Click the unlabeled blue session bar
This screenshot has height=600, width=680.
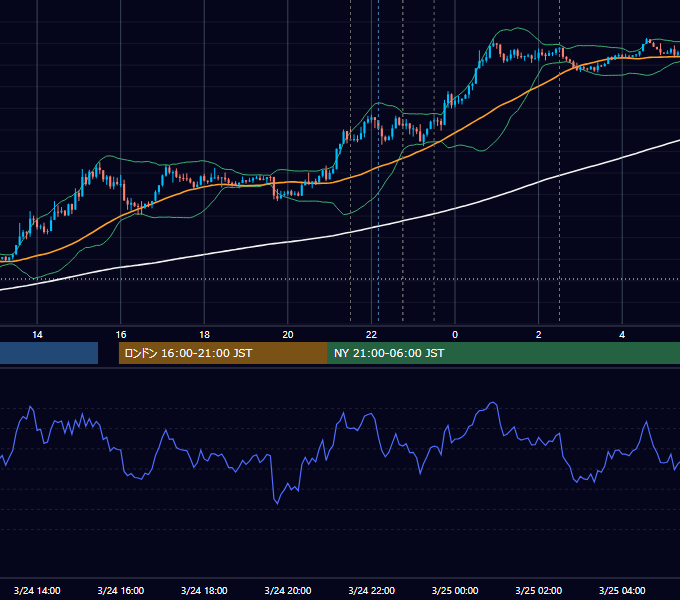(49, 353)
